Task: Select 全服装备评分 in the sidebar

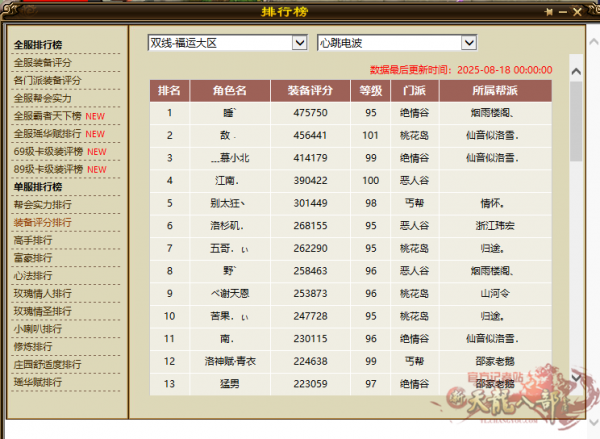Action: tap(43, 63)
